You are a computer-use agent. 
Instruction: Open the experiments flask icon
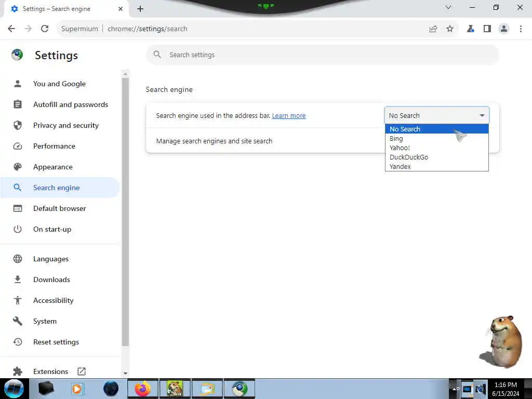(x=470, y=29)
